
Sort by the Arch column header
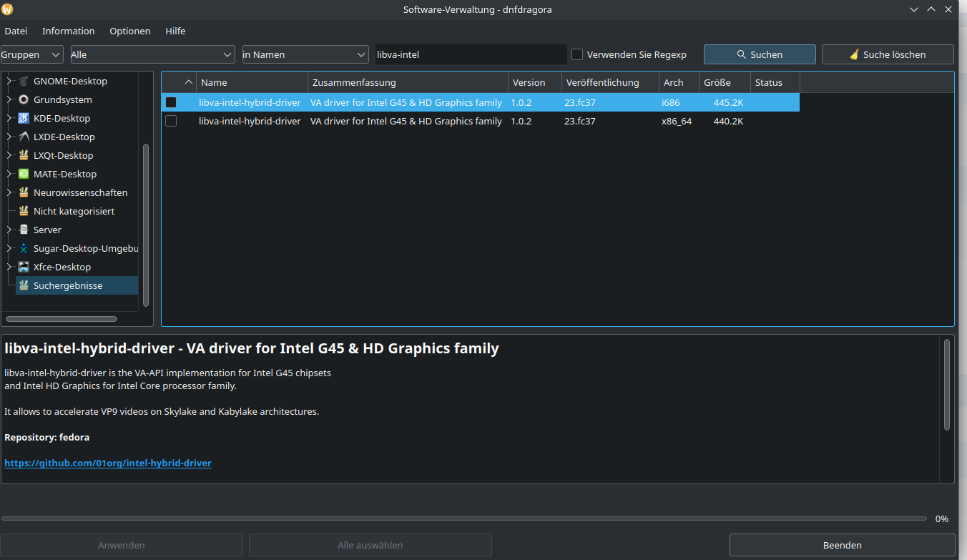click(x=679, y=82)
